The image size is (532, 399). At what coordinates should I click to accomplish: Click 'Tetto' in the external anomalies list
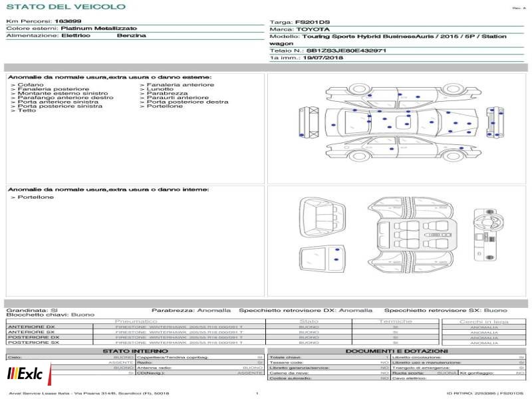pos(27,110)
